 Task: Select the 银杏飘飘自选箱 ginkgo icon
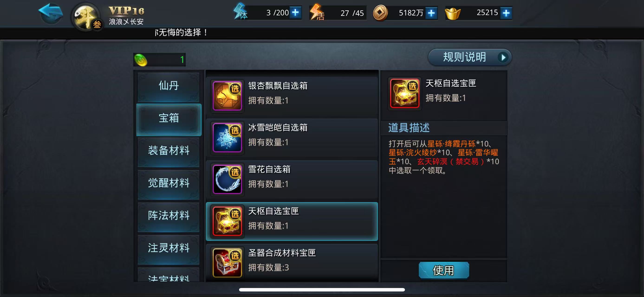227,96
